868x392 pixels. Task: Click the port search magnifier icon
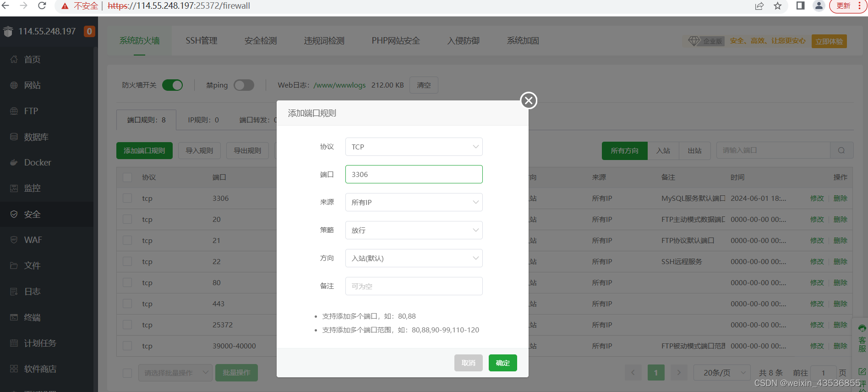click(x=841, y=150)
